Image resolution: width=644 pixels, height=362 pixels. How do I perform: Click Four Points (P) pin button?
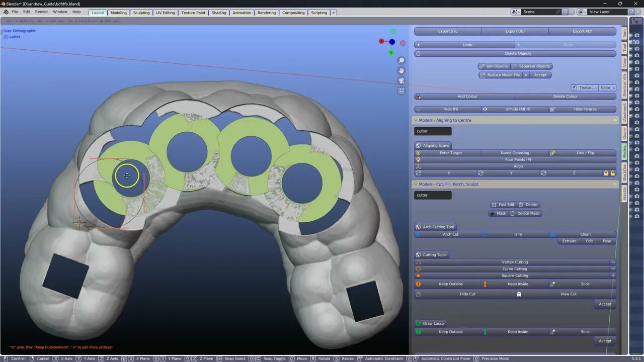click(515, 159)
